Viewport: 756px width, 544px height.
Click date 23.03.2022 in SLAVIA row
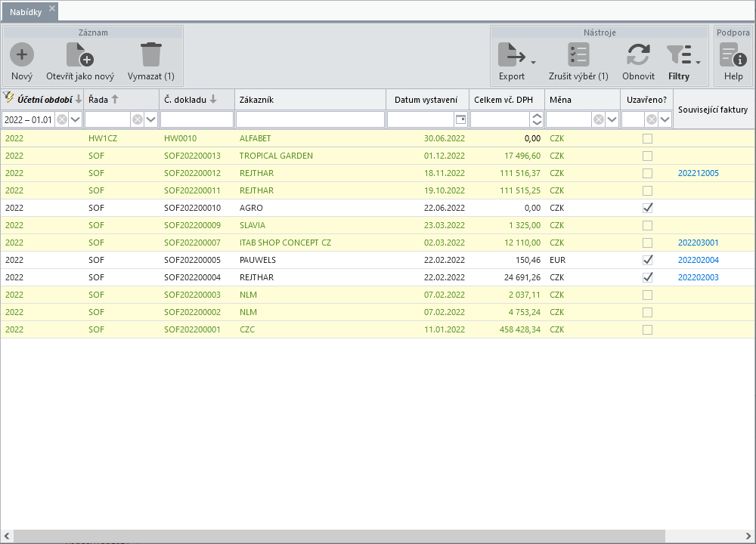(444, 225)
